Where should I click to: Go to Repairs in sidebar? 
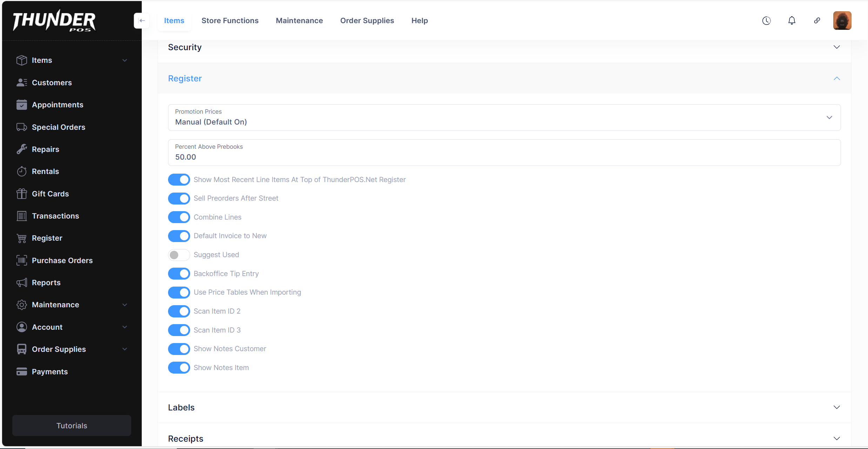click(x=45, y=149)
